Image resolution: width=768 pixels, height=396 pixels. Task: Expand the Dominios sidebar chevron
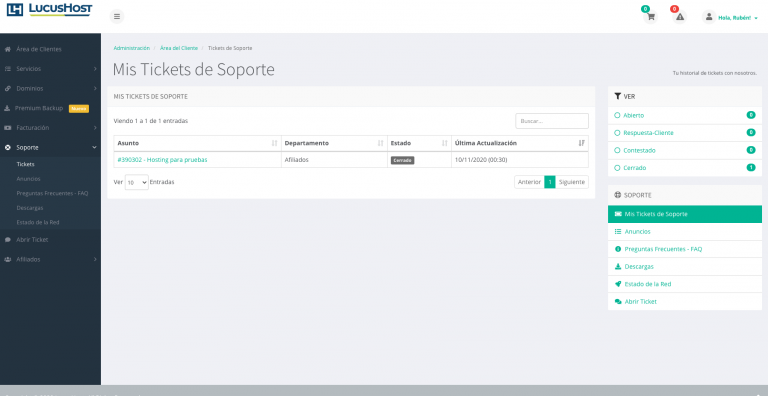(x=95, y=88)
